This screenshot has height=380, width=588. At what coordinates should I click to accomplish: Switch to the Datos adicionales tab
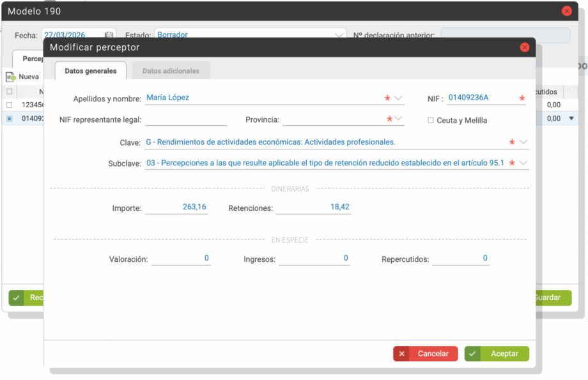(171, 71)
